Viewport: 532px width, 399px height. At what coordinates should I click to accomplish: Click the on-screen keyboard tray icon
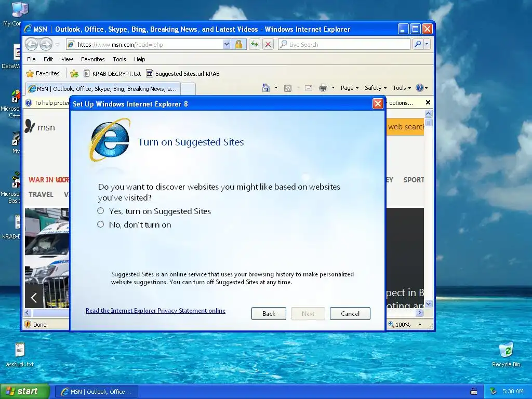pyautogui.click(x=474, y=392)
